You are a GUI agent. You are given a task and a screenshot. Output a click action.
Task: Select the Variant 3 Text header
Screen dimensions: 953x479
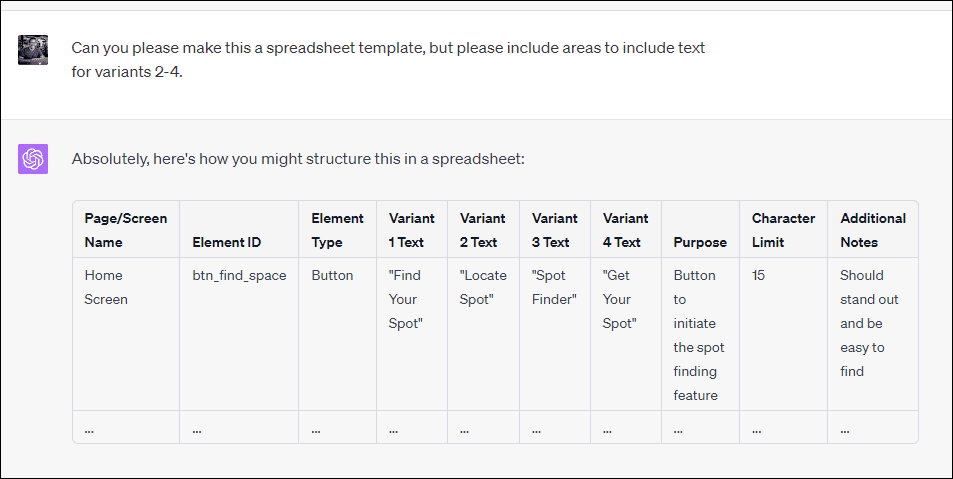555,230
